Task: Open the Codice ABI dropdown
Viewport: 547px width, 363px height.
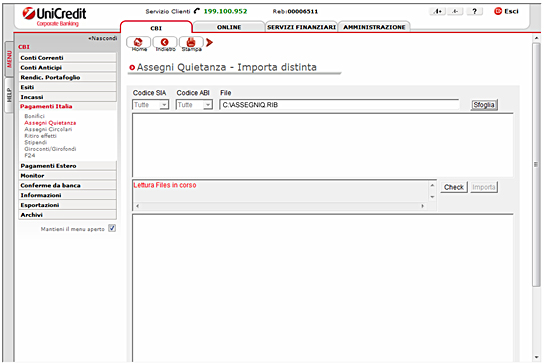Action: [194, 105]
